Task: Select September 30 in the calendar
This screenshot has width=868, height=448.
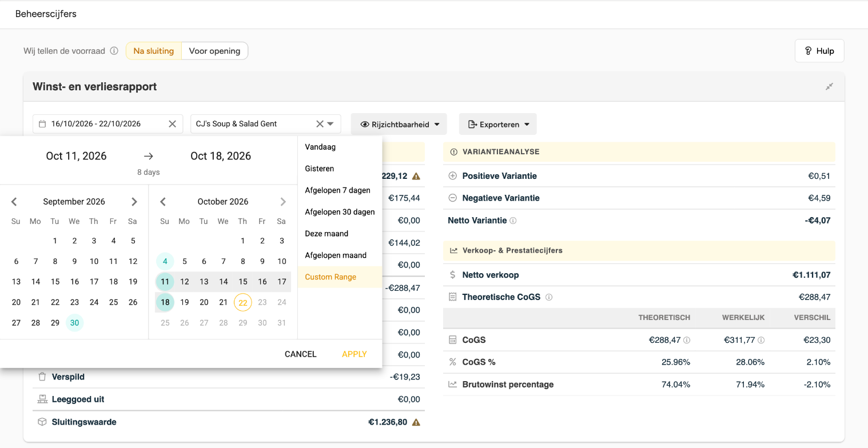Action: 75,323
